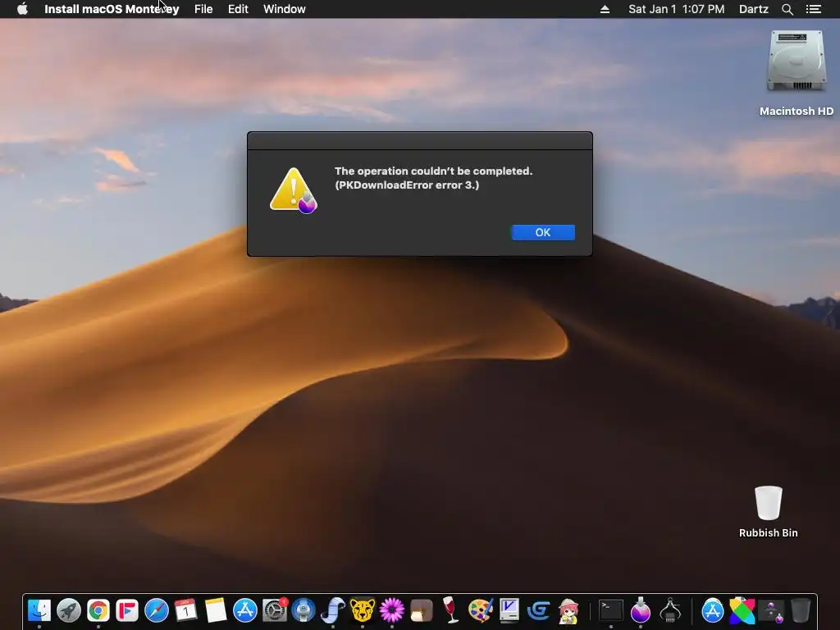
Task: Open System Preferences gear with red badge
Action: pos(274,610)
